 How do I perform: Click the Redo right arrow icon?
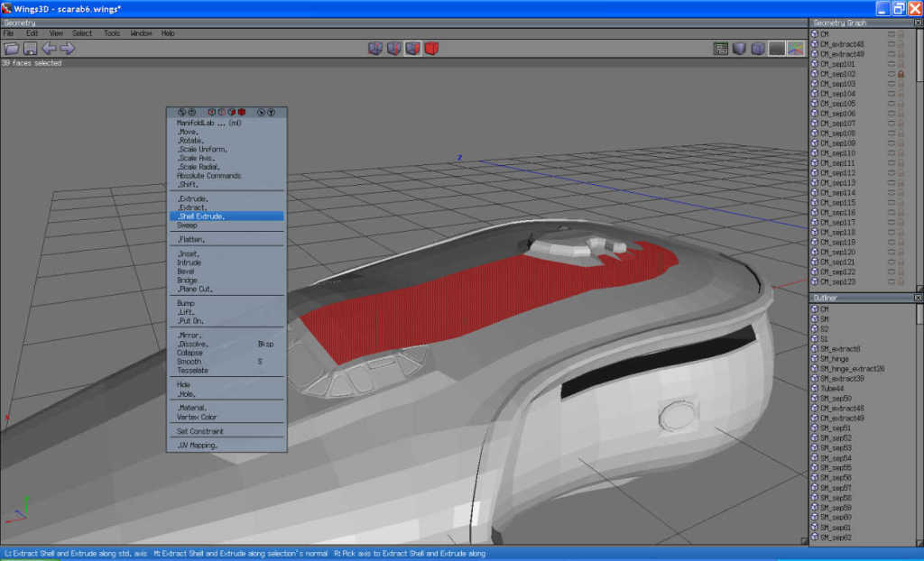[x=67, y=49]
